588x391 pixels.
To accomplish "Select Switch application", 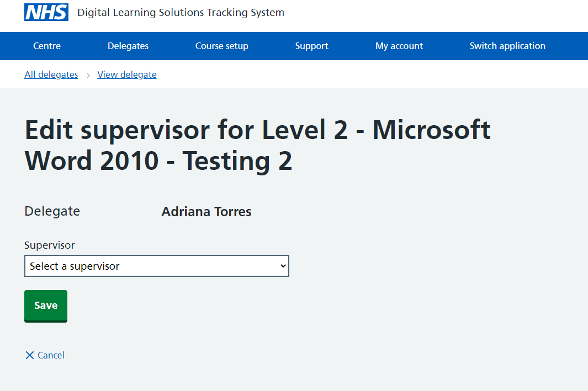I will [x=507, y=46].
